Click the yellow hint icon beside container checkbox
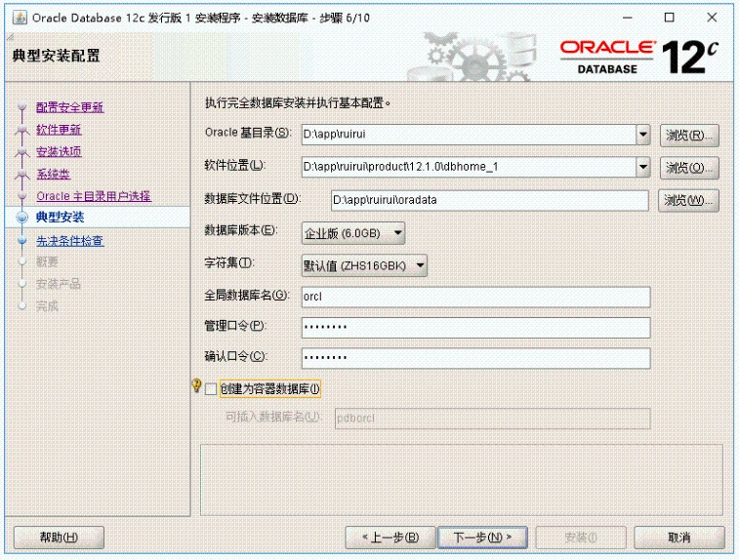The height and width of the screenshot is (560, 739). [x=196, y=385]
